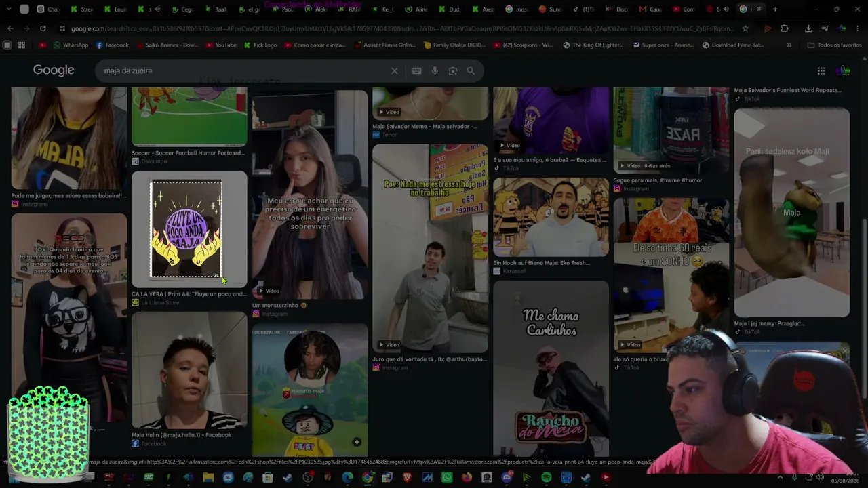Image resolution: width=868 pixels, height=488 pixels.
Task: Search by image with Google Lens
Action: [452, 70]
